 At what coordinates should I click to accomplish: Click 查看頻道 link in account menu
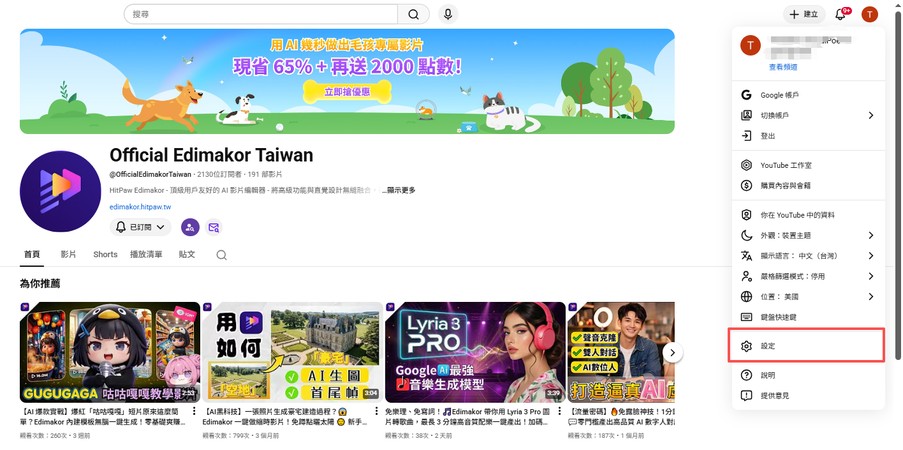(x=783, y=67)
